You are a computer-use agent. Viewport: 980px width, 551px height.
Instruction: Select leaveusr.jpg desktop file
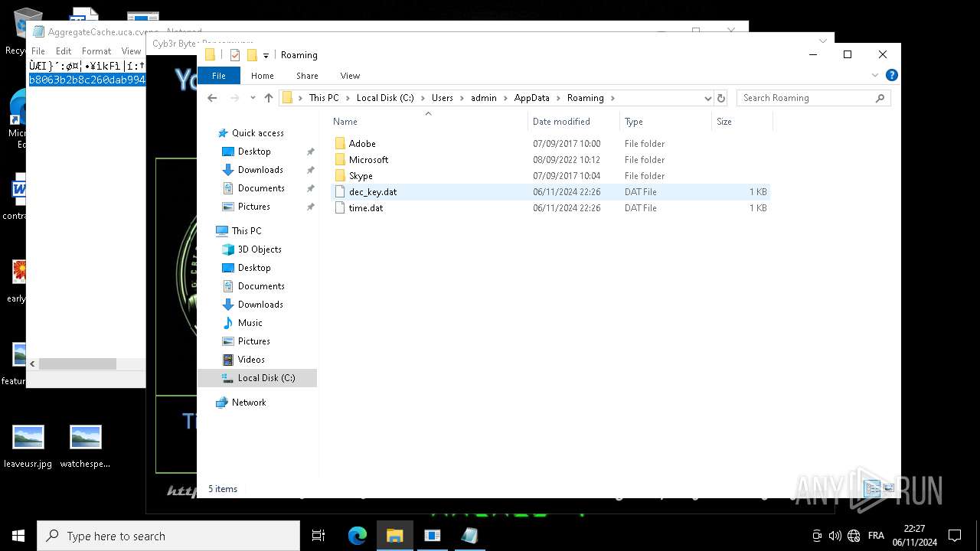pyautogui.click(x=28, y=446)
